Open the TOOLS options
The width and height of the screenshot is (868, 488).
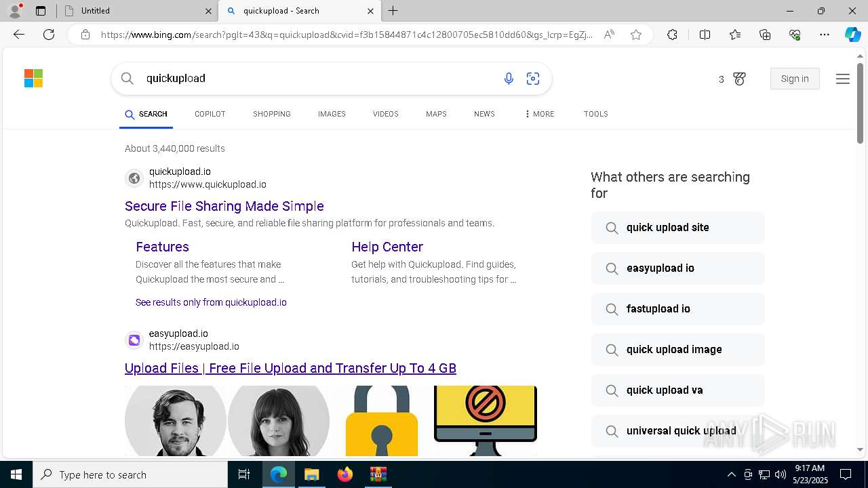pyautogui.click(x=595, y=114)
